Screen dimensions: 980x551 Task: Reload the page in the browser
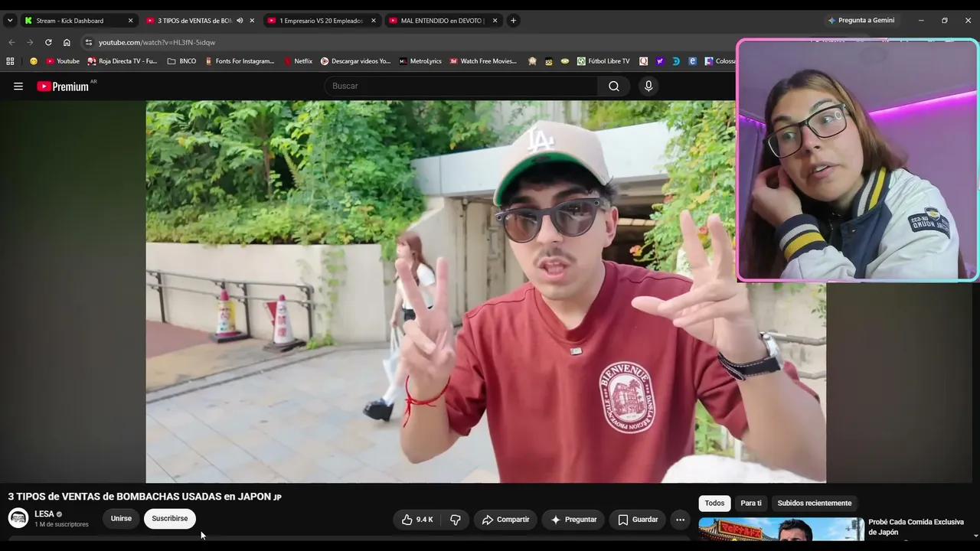[x=48, y=42]
